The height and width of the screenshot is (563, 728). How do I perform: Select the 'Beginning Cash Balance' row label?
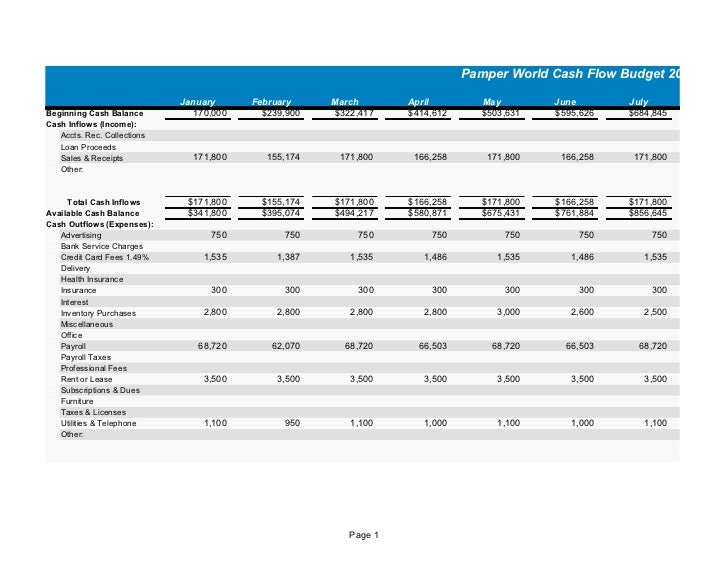(95, 113)
